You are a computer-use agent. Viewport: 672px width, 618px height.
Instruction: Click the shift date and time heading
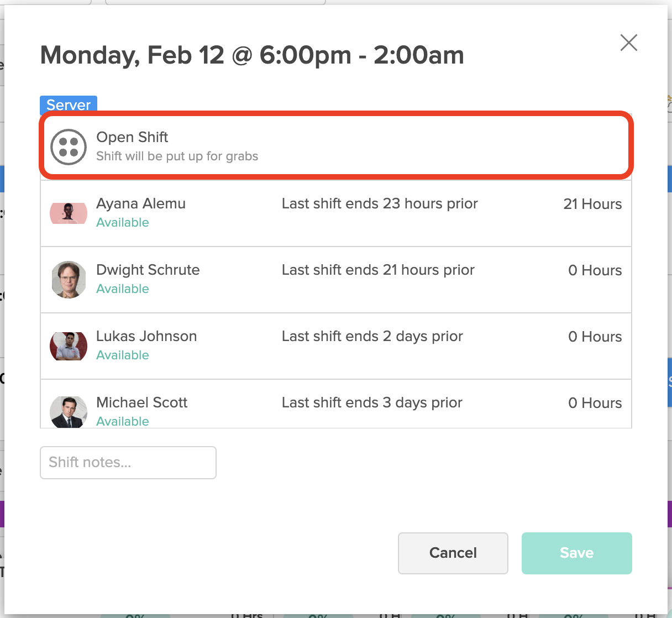252,55
